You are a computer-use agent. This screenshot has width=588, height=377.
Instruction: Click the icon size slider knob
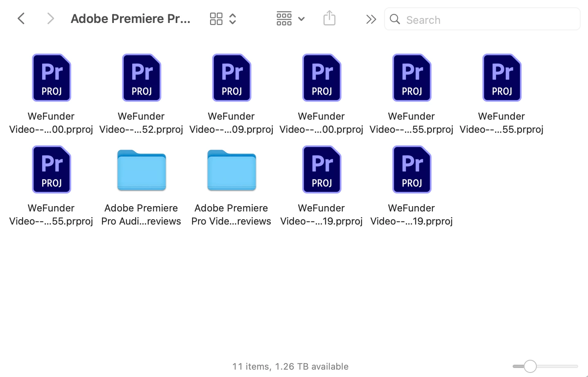(530, 366)
